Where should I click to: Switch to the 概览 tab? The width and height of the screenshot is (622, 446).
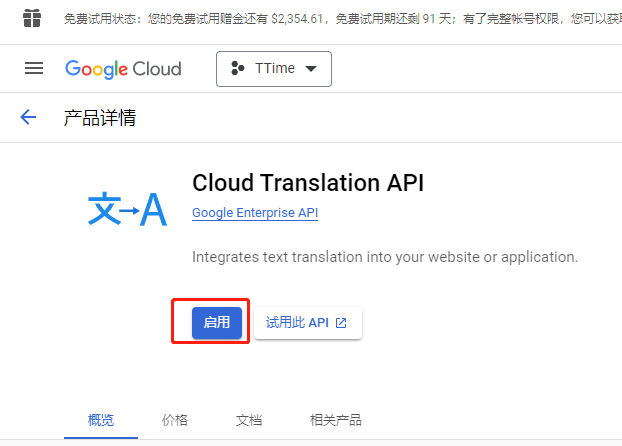(101, 420)
